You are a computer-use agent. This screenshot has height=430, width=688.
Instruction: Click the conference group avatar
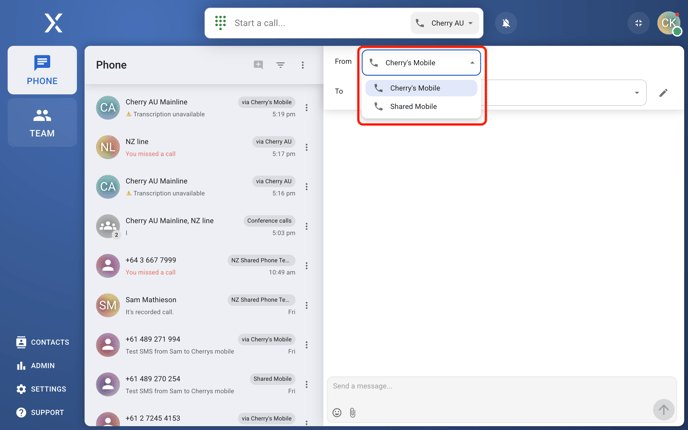(108, 226)
